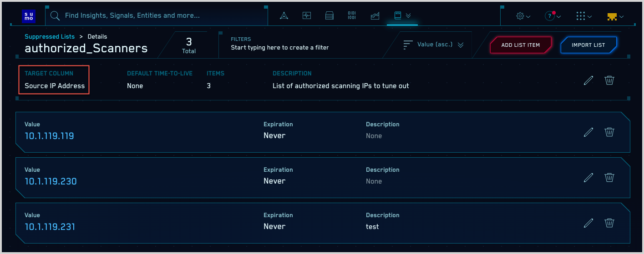Open the settings gear dropdown
The image size is (644, 254).
click(x=523, y=16)
